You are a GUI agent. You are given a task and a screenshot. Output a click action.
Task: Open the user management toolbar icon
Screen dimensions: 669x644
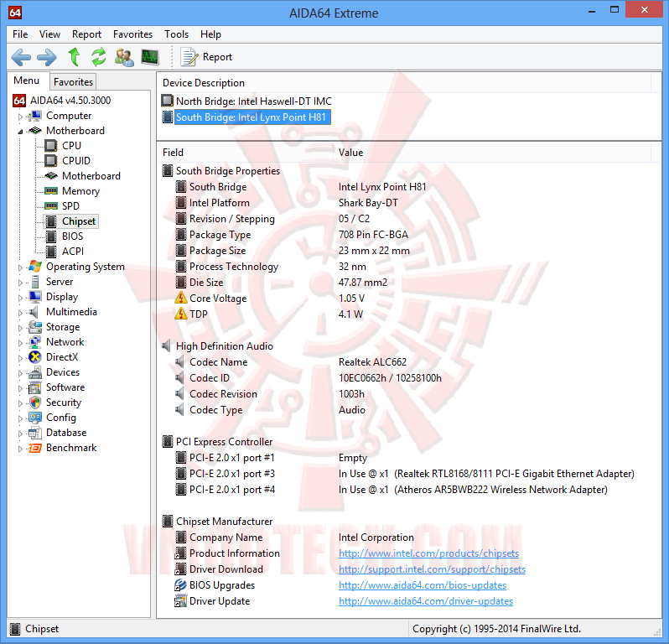pos(124,57)
